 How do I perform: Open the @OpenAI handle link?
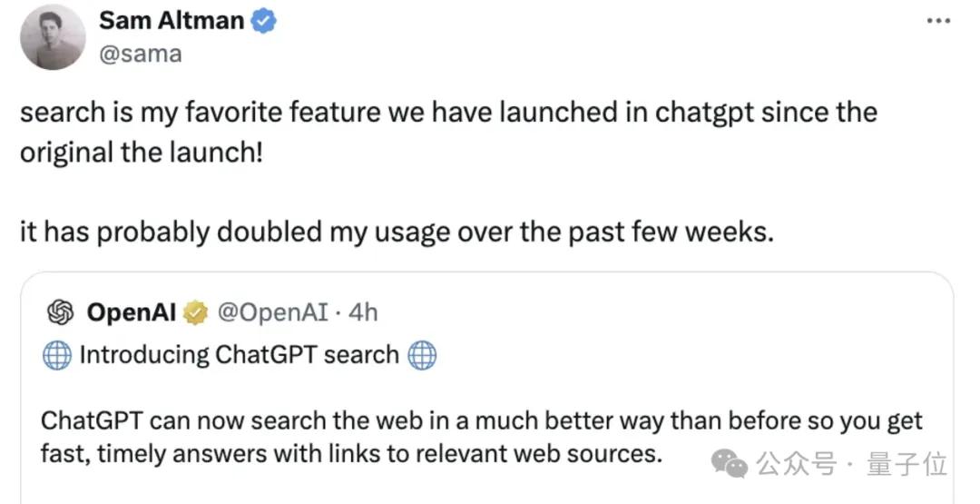[x=271, y=313]
